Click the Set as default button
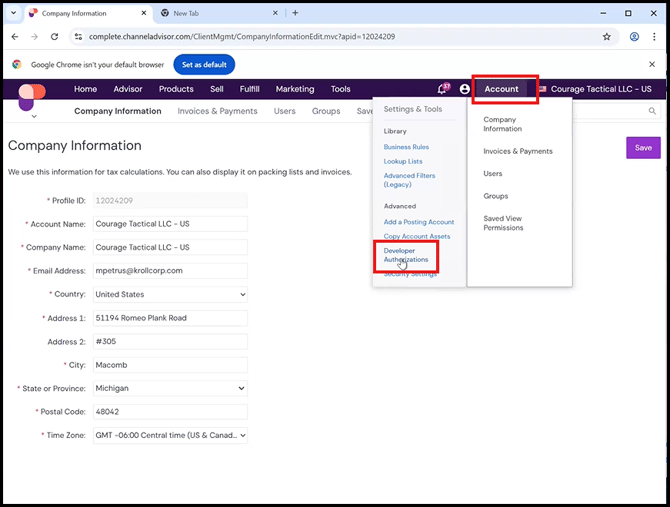 [204, 64]
